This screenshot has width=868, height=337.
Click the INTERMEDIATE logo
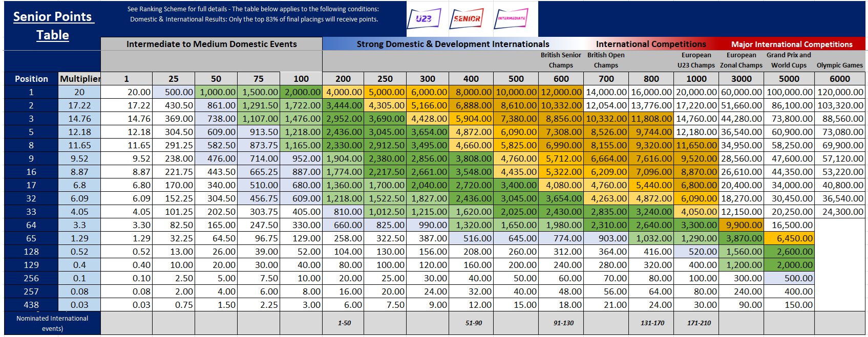coord(511,18)
